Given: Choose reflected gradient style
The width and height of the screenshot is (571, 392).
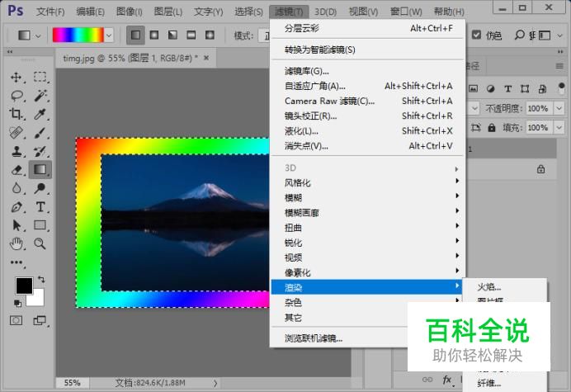Looking at the screenshot, I should point(191,35).
